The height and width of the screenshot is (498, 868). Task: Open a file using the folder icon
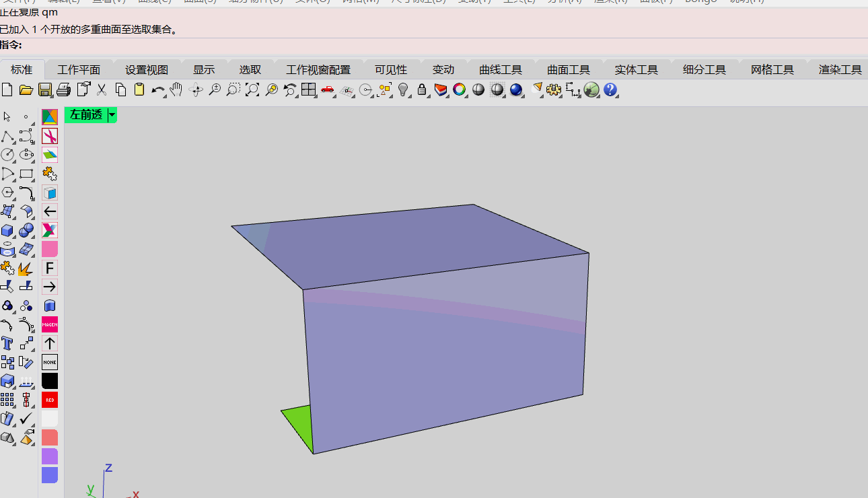tap(26, 90)
